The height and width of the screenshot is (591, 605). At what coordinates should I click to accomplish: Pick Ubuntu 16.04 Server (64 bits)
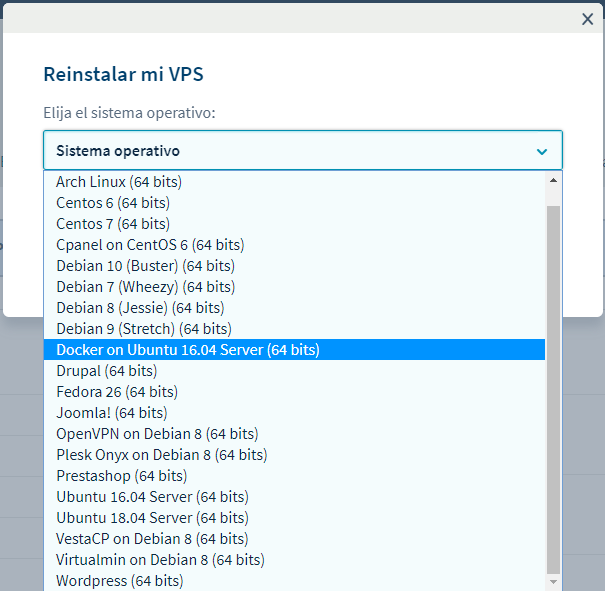coord(294,497)
